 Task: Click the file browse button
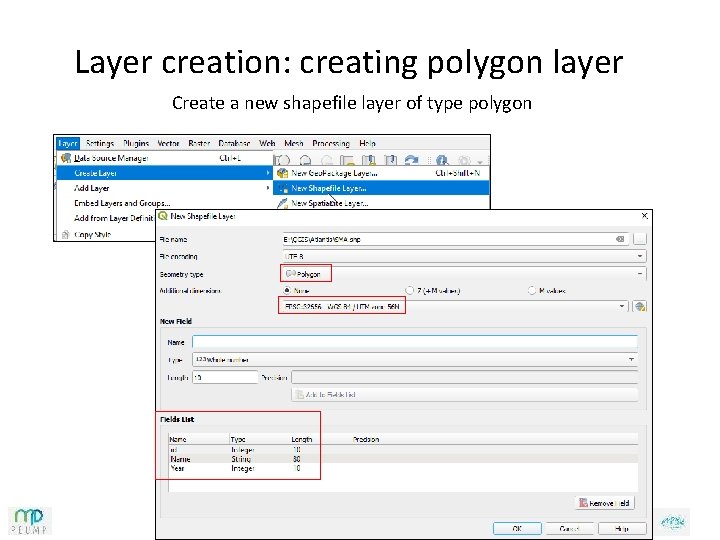click(639, 239)
